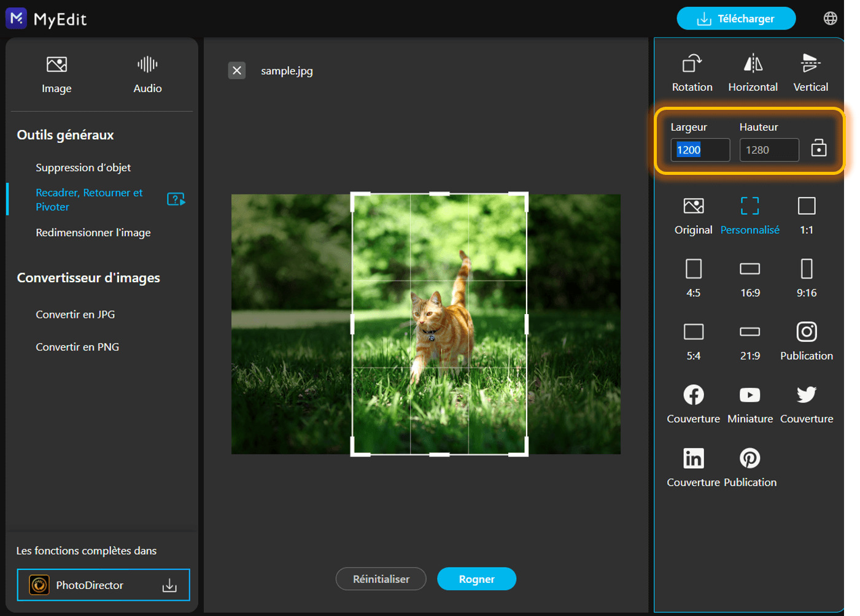
Task: Switch to the Audio tab
Action: (147, 75)
